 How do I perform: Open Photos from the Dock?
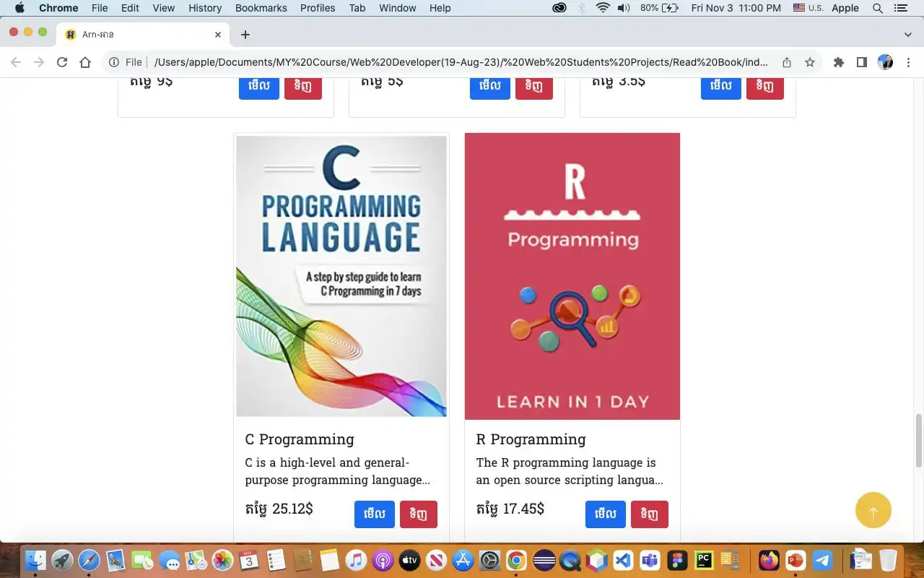pos(222,560)
